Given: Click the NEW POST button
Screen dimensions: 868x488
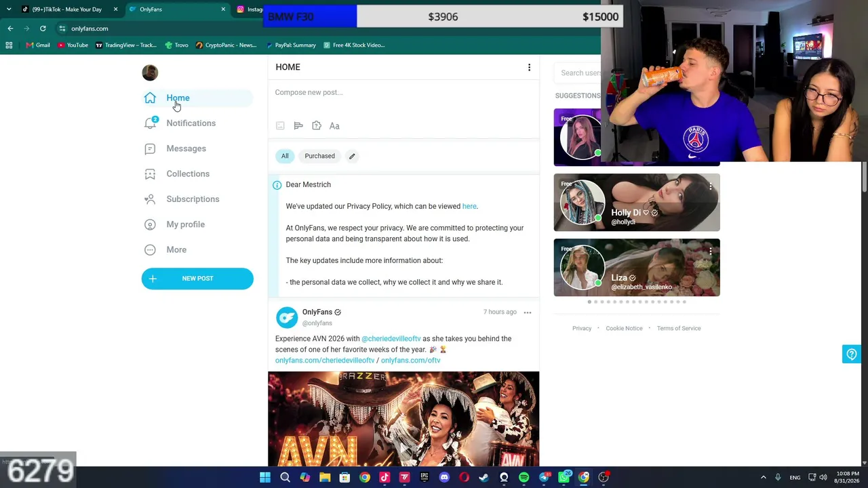Looking at the screenshot, I should pos(197,279).
